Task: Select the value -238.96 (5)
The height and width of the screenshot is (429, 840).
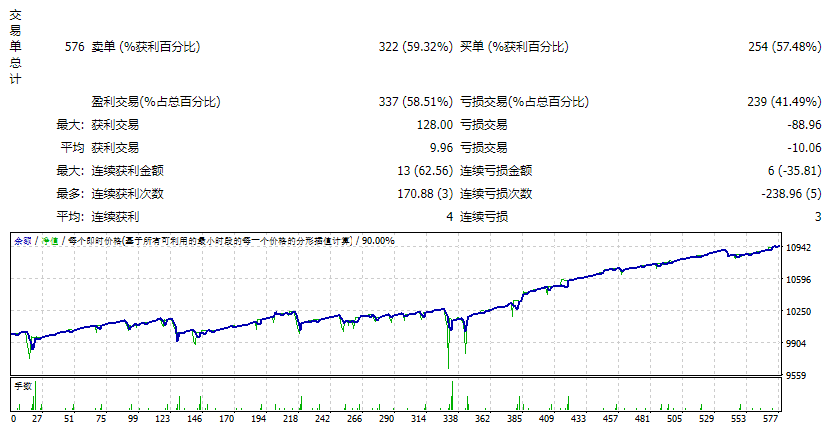Action: [791, 194]
